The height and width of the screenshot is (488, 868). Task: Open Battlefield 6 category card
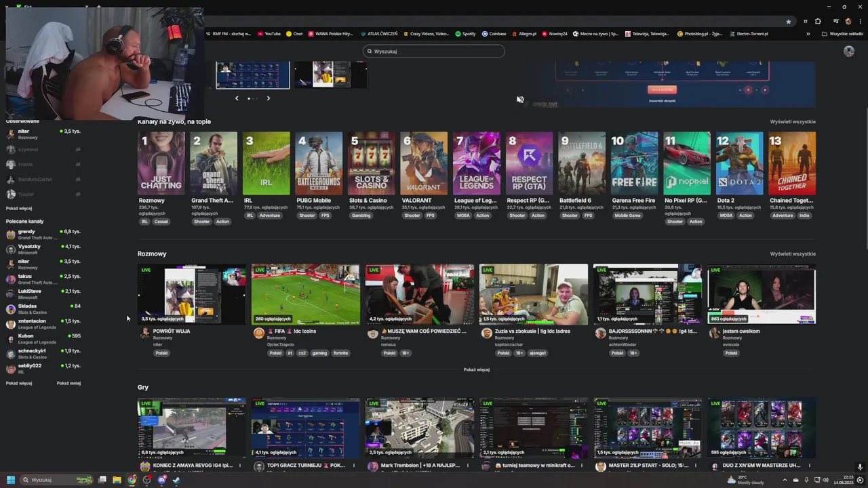pyautogui.click(x=582, y=163)
